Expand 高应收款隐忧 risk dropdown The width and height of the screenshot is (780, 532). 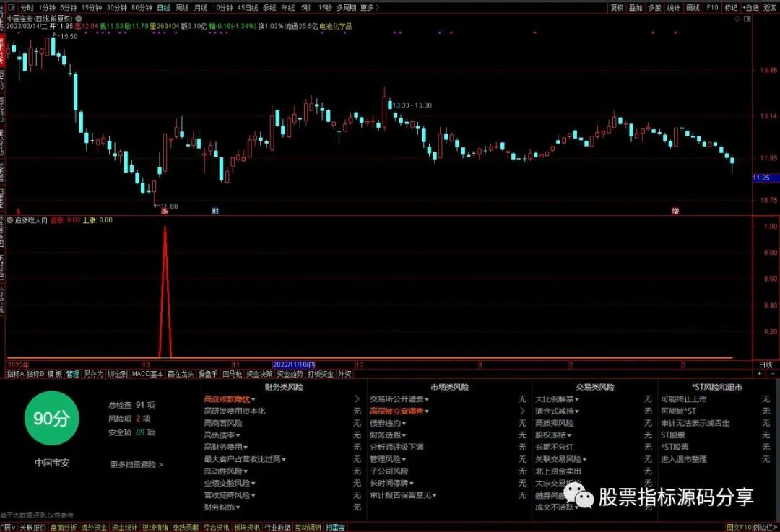coord(230,399)
